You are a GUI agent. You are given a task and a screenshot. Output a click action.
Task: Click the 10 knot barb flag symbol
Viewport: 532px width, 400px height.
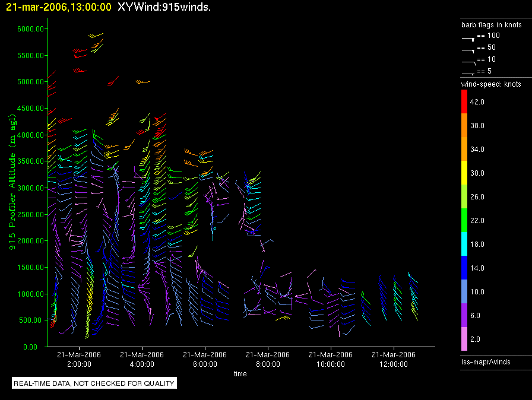pyautogui.click(x=468, y=63)
